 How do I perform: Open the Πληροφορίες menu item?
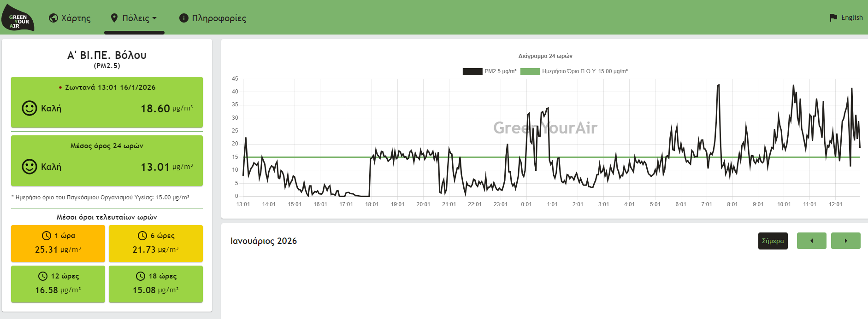pyautogui.click(x=218, y=18)
